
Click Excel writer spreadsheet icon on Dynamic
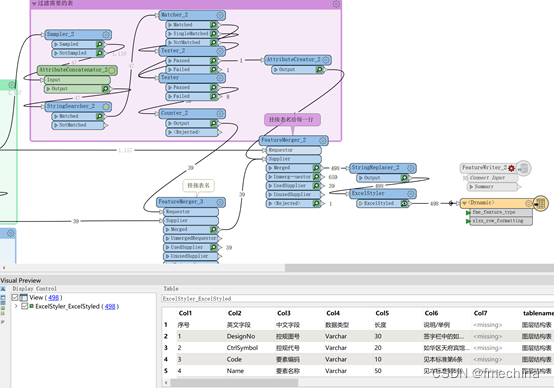coord(541,204)
